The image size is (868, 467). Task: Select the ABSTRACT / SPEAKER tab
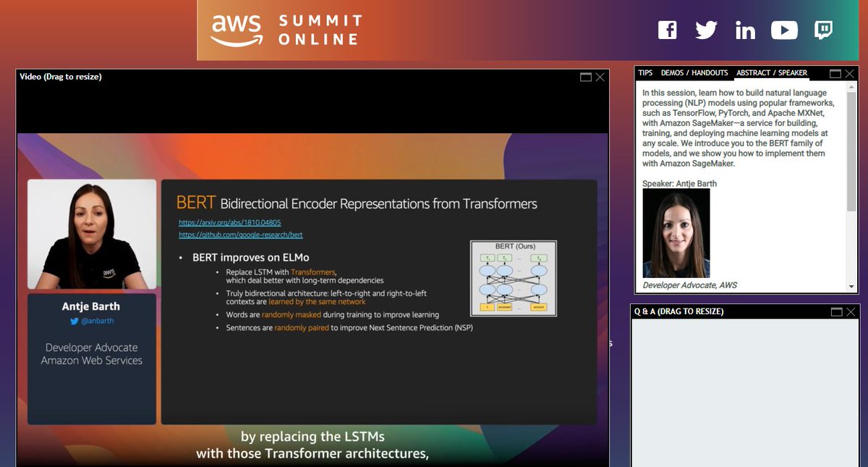771,73
